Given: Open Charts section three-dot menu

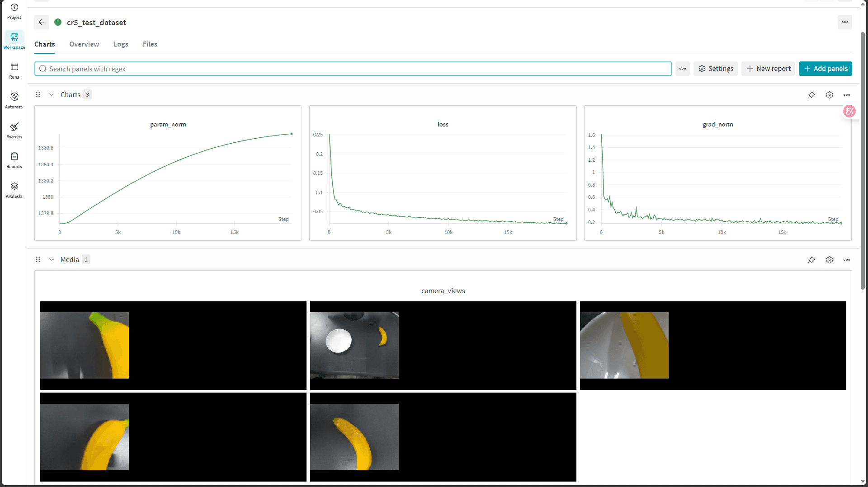Looking at the screenshot, I should click(846, 95).
